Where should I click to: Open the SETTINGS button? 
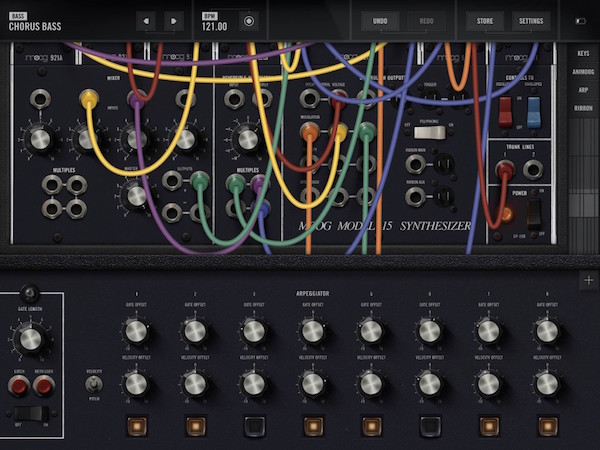click(x=531, y=21)
